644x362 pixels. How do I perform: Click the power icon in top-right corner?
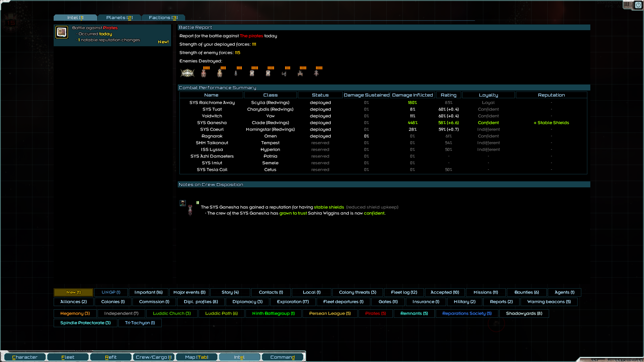[x=638, y=5]
